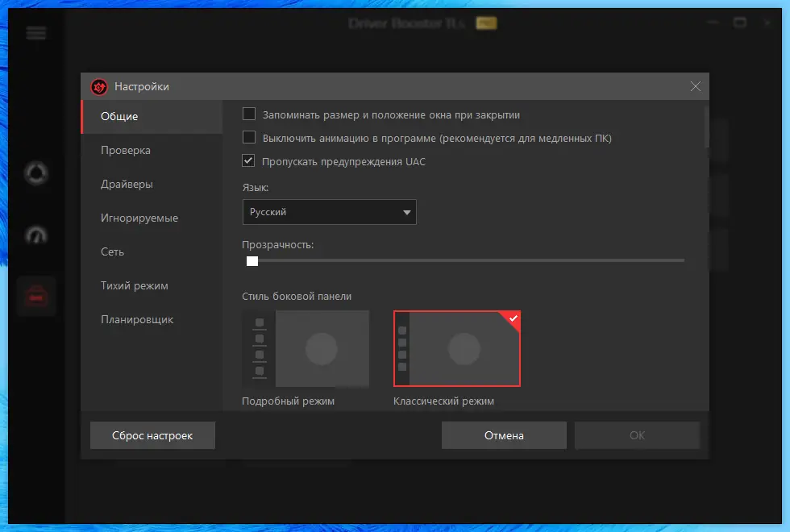Open the Тихий режим section
790x532 pixels.
pos(152,285)
